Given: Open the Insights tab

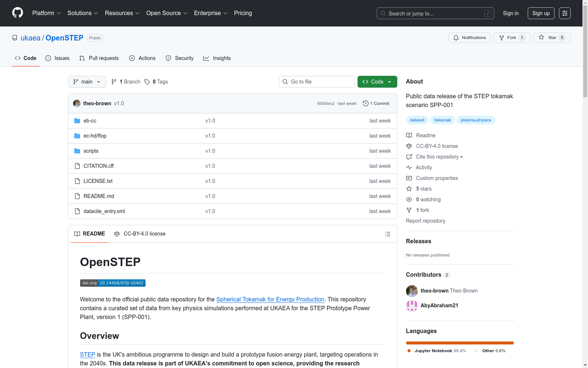Looking at the screenshot, I should pyautogui.click(x=217, y=58).
